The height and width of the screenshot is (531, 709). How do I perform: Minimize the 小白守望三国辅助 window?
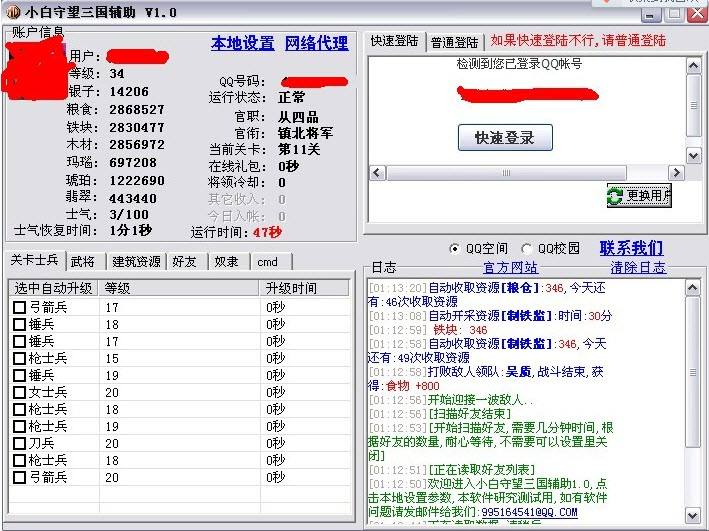651,14
